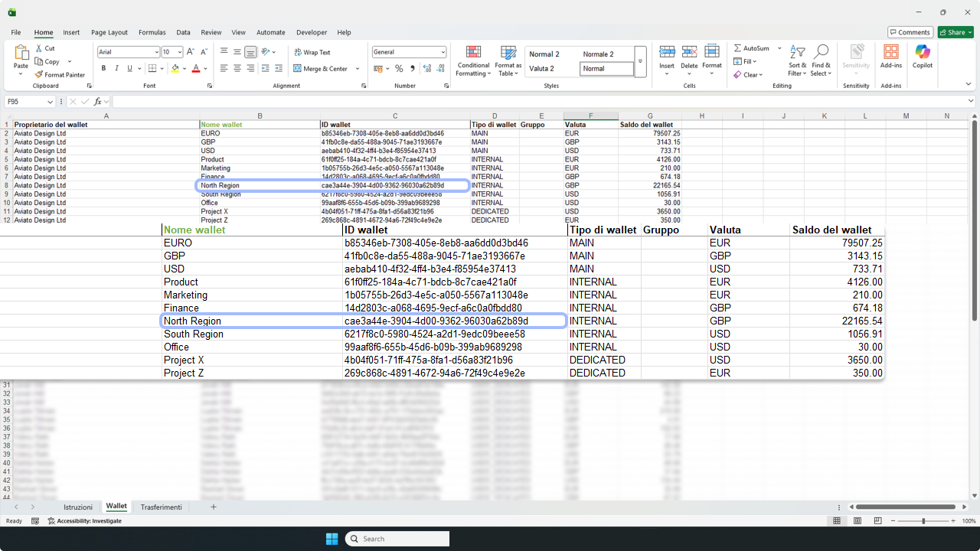The image size is (980, 551).
Task: Open the General number format dropdown
Action: point(443,52)
